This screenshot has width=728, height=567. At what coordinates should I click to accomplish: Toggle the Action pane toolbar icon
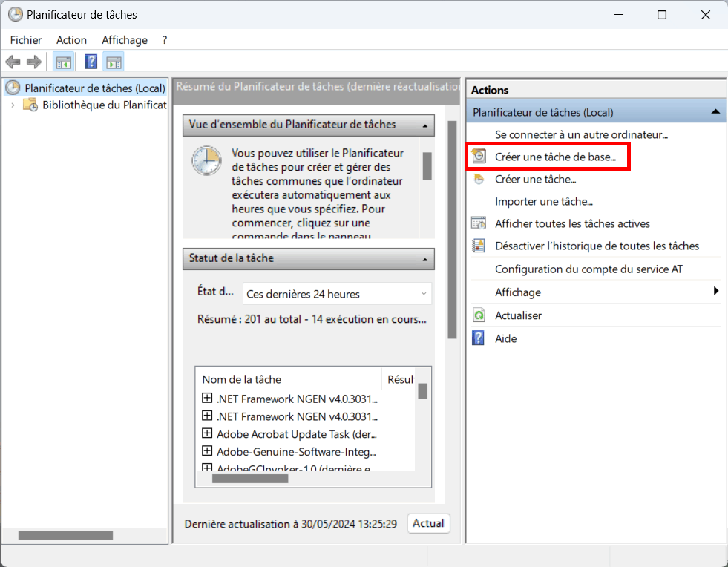click(x=114, y=62)
